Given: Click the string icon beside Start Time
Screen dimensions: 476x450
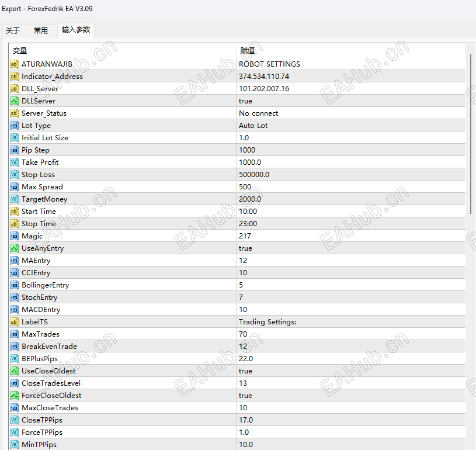Looking at the screenshot, I should [14, 212].
